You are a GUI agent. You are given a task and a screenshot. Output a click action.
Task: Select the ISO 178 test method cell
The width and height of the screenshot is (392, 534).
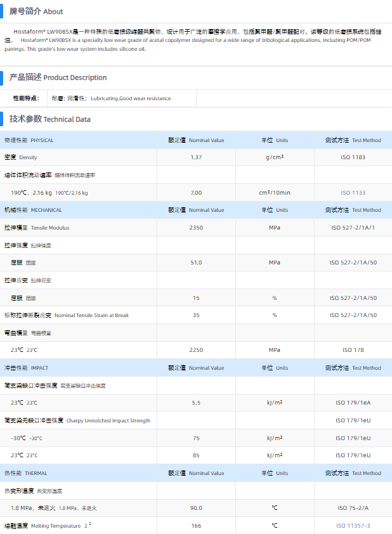tap(353, 350)
